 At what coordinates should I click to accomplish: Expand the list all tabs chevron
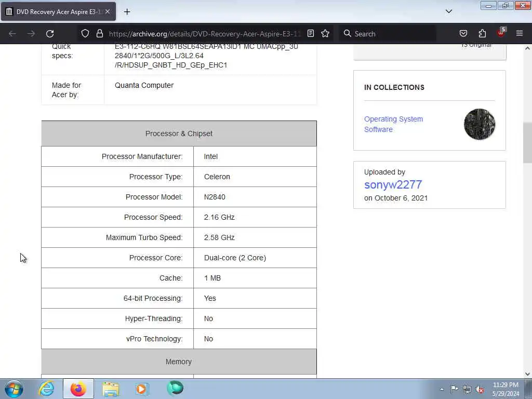[449, 11]
